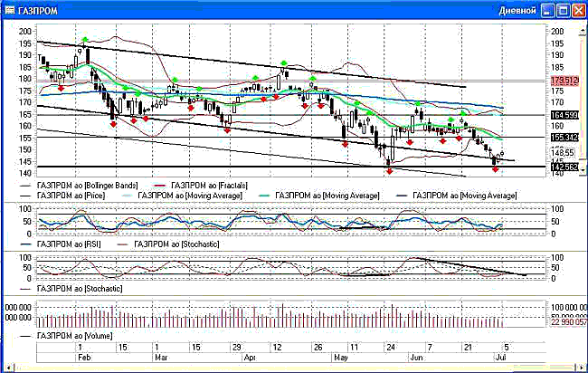Click the Mar month label on time axis
This screenshot has height=373, width=588.
pos(161,358)
